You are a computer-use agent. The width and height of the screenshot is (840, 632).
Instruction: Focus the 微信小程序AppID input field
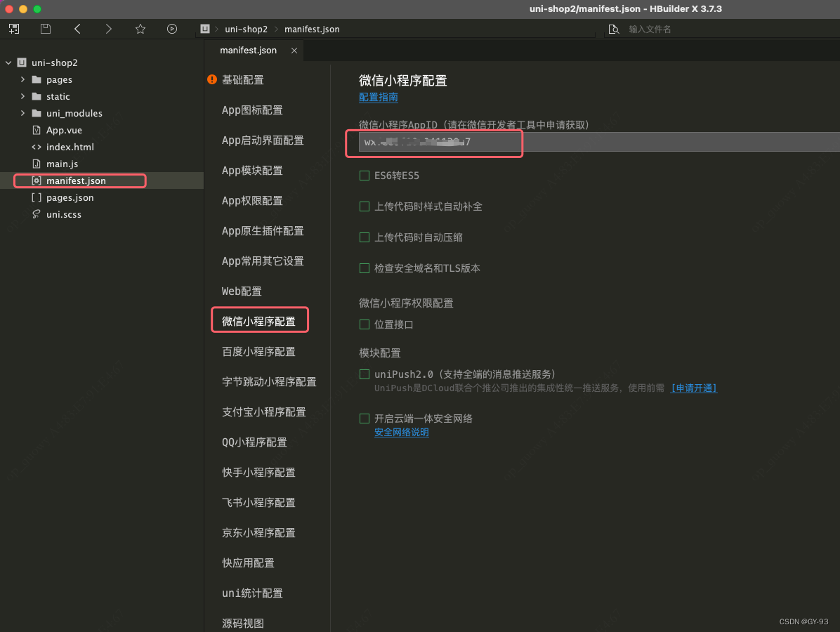[599, 142]
